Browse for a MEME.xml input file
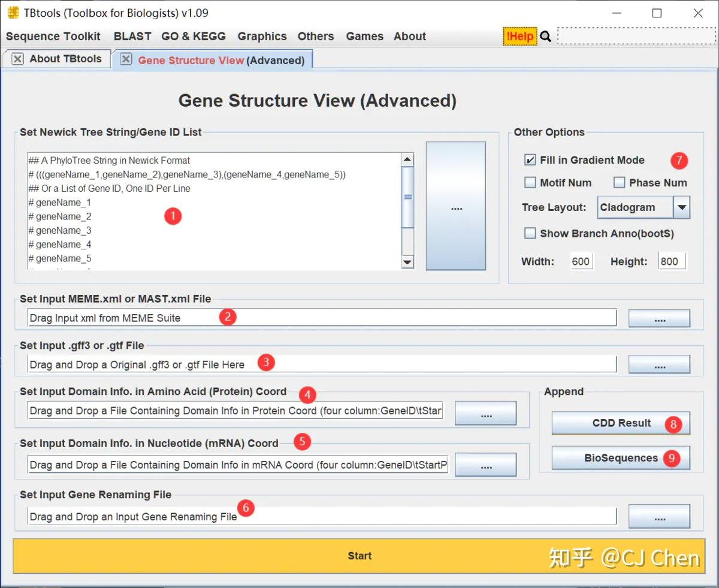 pos(659,318)
